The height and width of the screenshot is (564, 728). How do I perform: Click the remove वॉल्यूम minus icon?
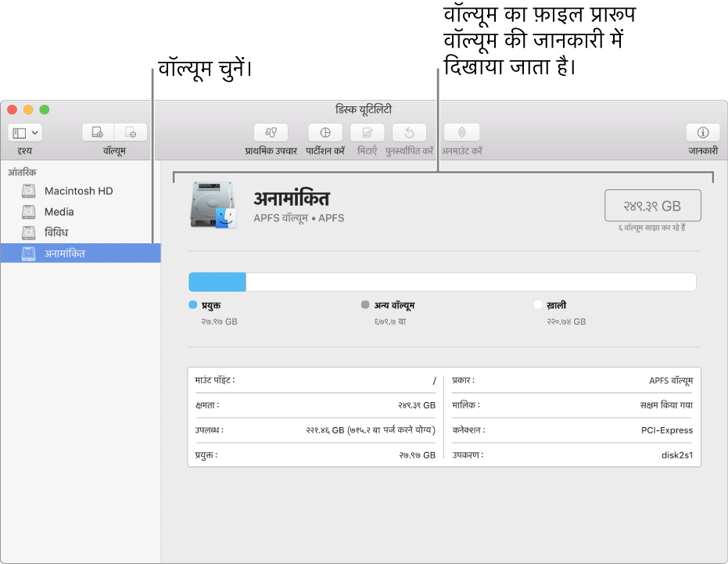click(131, 132)
